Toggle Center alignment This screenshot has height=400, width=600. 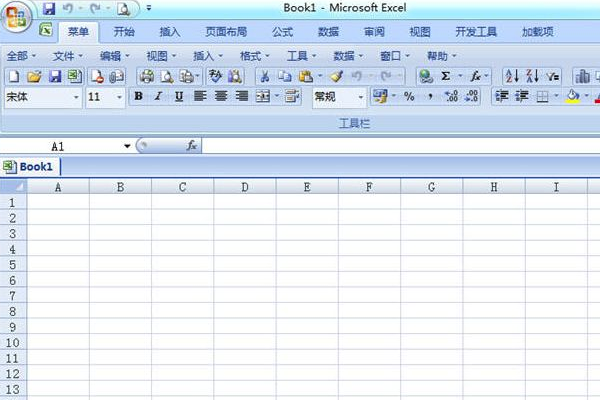221,96
